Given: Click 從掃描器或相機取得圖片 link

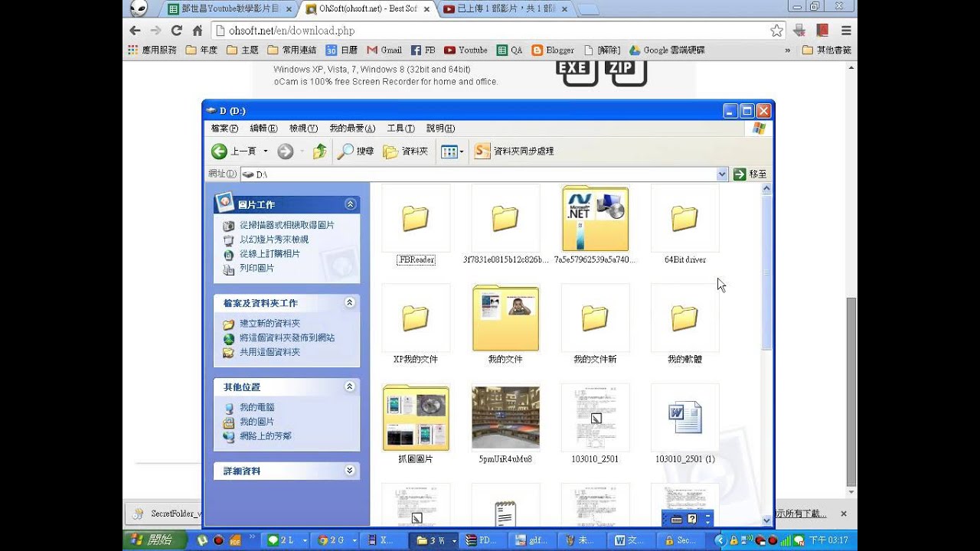Looking at the screenshot, I should pos(287,226).
